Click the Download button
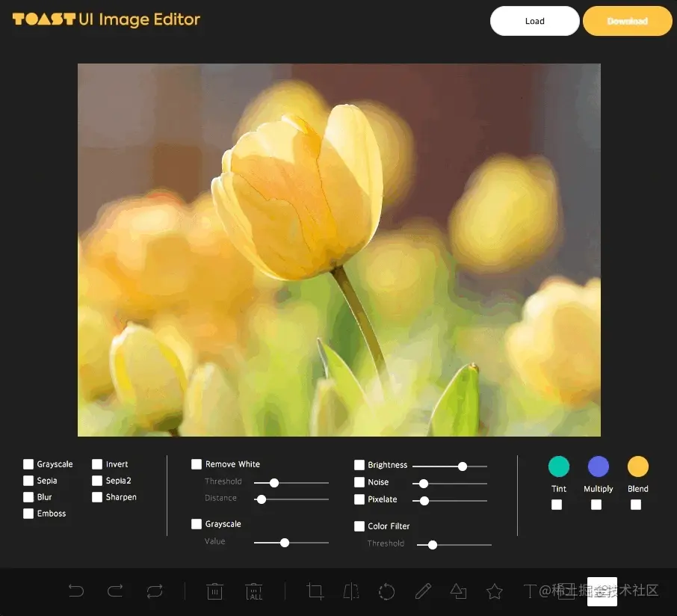The image size is (677, 616). [628, 21]
